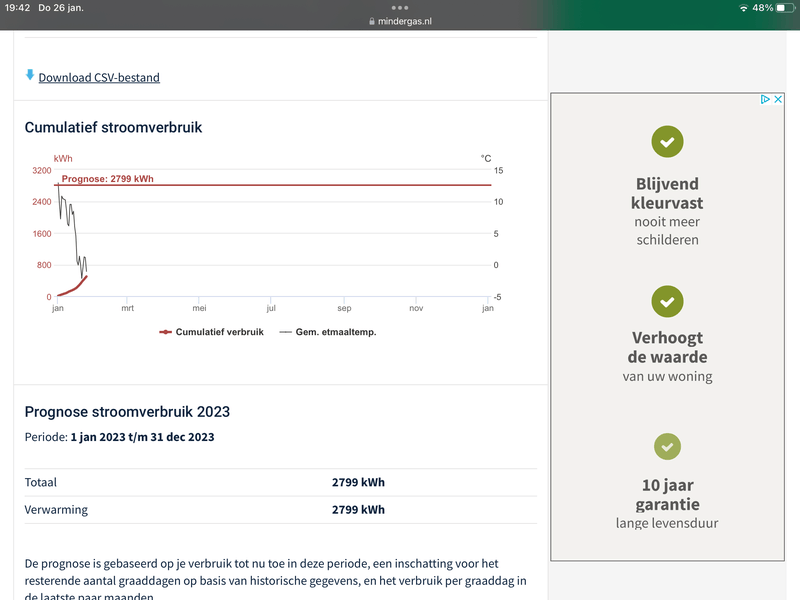
Task: Tap the Wi-Fi status icon
Action: click(x=743, y=8)
